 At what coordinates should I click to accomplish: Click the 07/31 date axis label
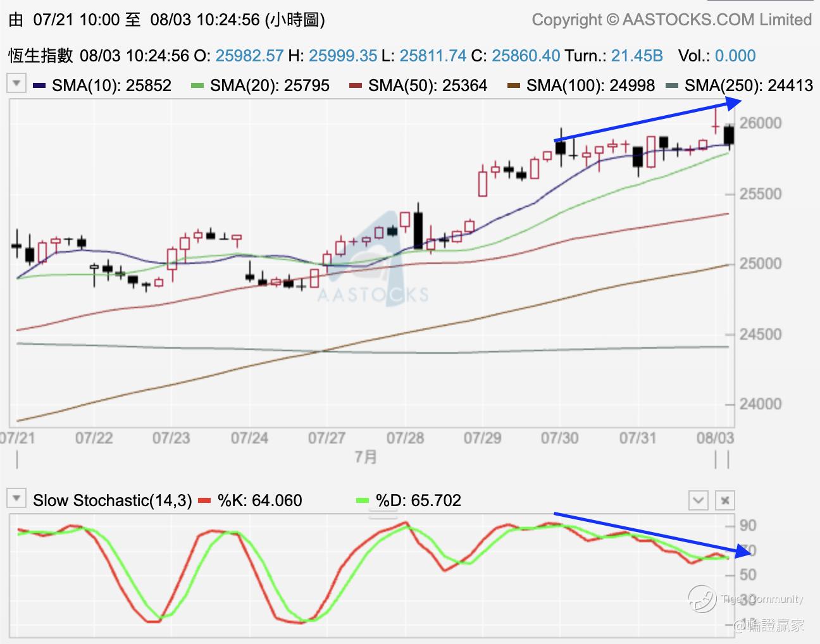point(638,438)
